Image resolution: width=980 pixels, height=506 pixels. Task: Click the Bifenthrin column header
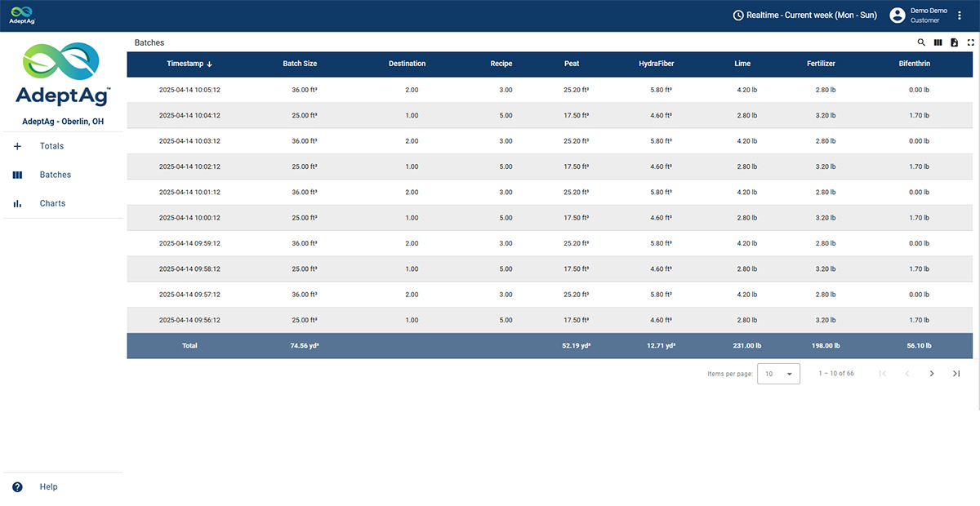click(x=914, y=64)
